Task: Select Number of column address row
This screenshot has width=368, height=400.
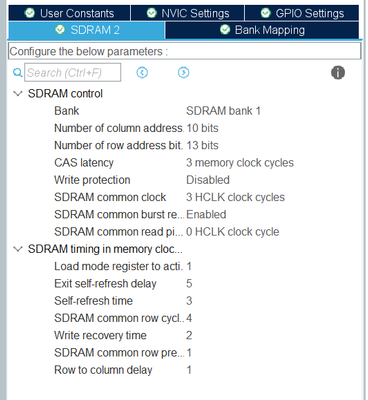Action: (x=119, y=128)
